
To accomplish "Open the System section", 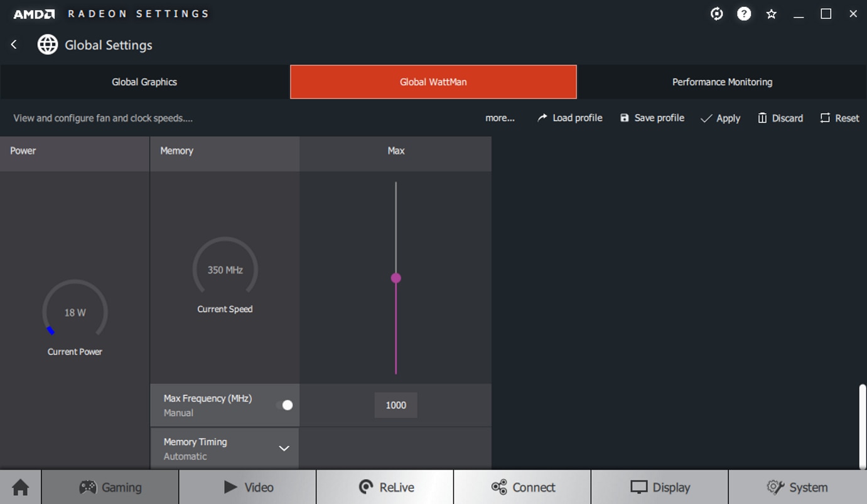I will point(797,487).
